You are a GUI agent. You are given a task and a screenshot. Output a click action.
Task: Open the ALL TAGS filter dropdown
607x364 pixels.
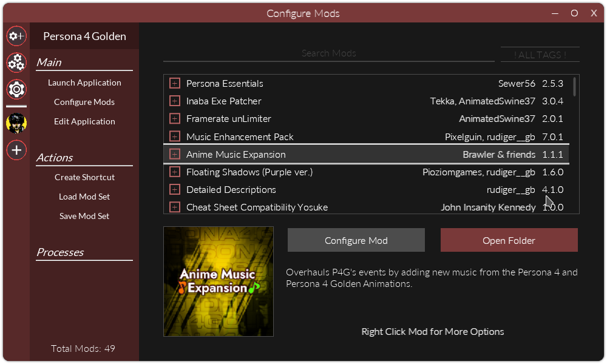pyautogui.click(x=540, y=55)
